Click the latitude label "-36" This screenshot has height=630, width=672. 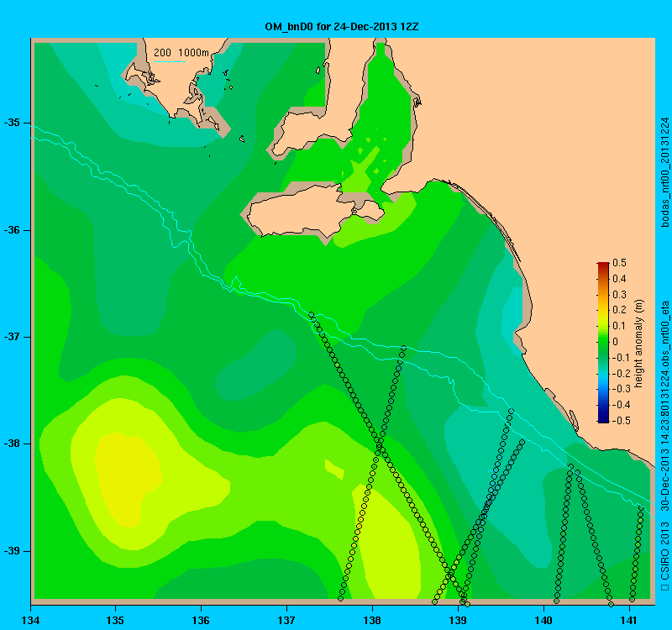coord(12,230)
